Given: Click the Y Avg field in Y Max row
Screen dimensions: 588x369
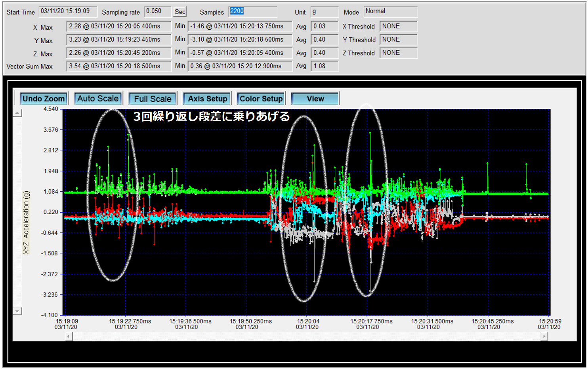Looking at the screenshot, I should [x=325, y=40].
